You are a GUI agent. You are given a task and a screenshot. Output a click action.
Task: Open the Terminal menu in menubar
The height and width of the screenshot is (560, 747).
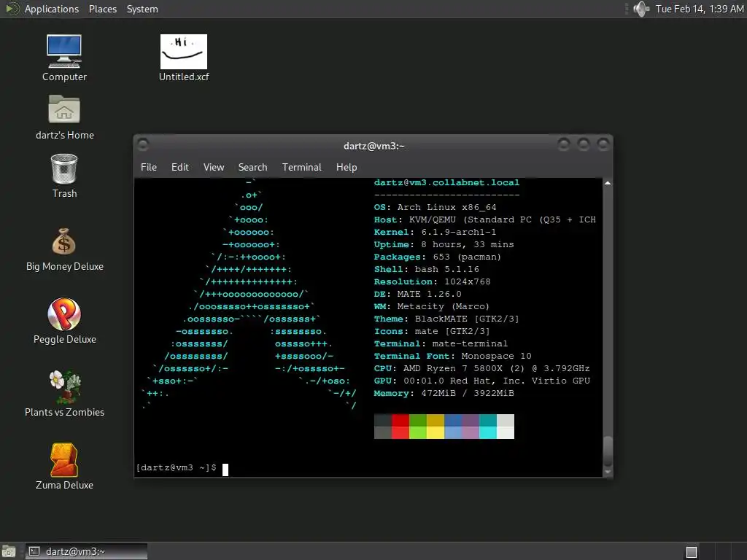301,167
